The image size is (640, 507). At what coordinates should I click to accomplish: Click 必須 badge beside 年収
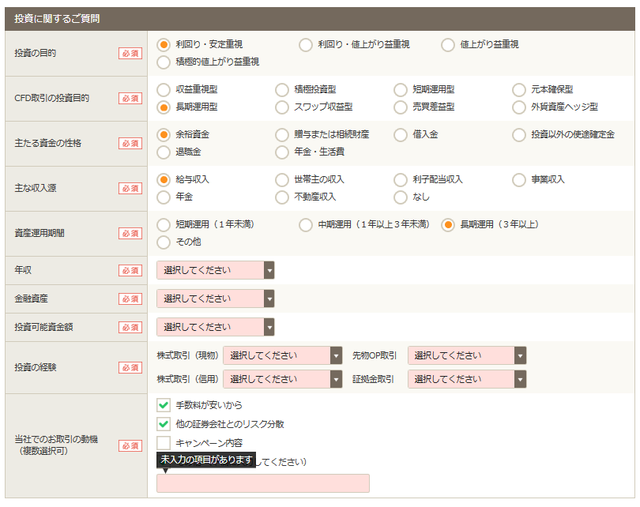click(130, 271)
